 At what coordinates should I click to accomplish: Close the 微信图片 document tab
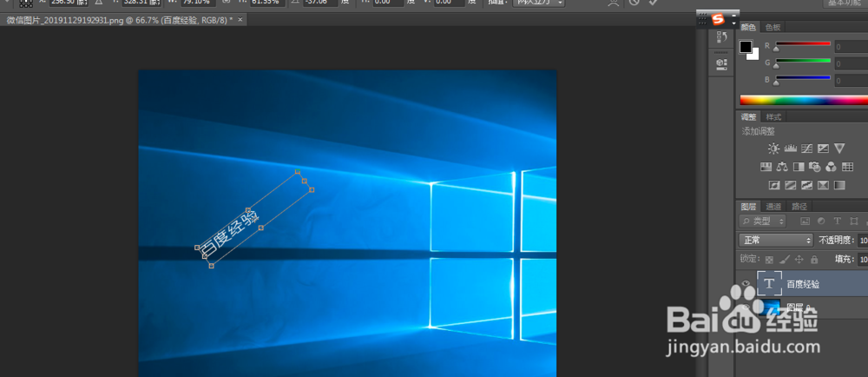(x=240, y=19)
